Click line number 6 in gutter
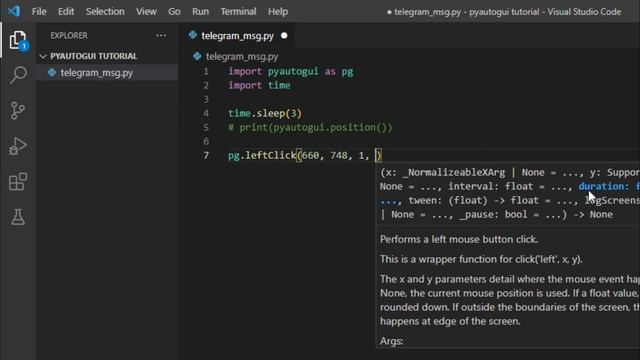This screenshot has width=640, height=360. [x=206, y=141]
